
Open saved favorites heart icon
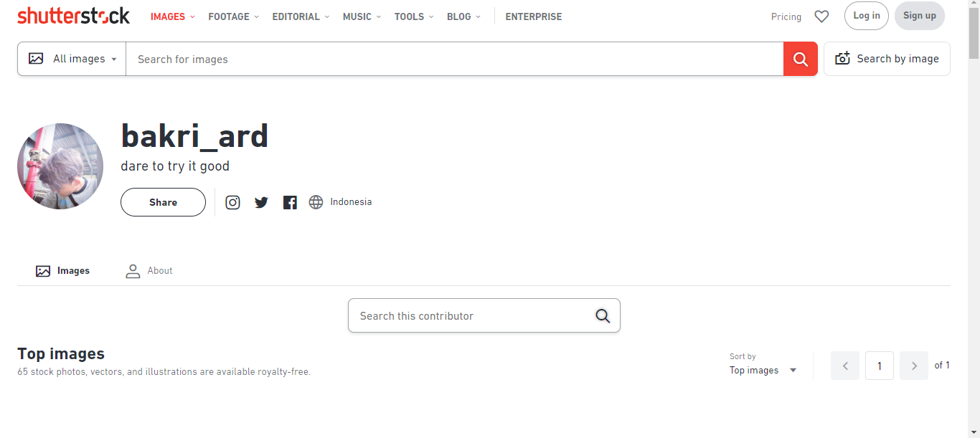[821, 16]
